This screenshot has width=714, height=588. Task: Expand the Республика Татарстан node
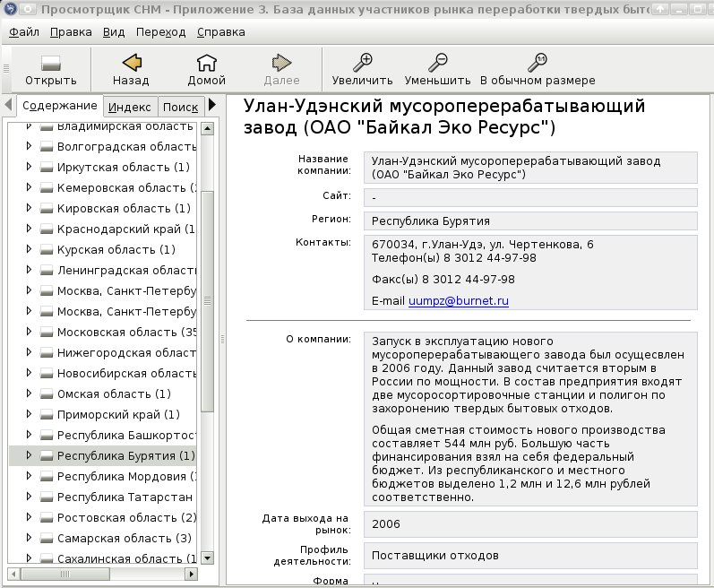tap(29, 496)
